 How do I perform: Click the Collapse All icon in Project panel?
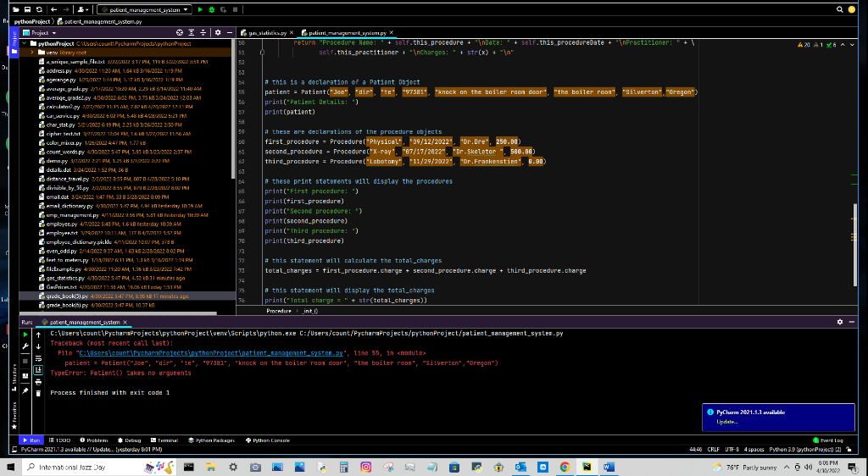[204, 30]
